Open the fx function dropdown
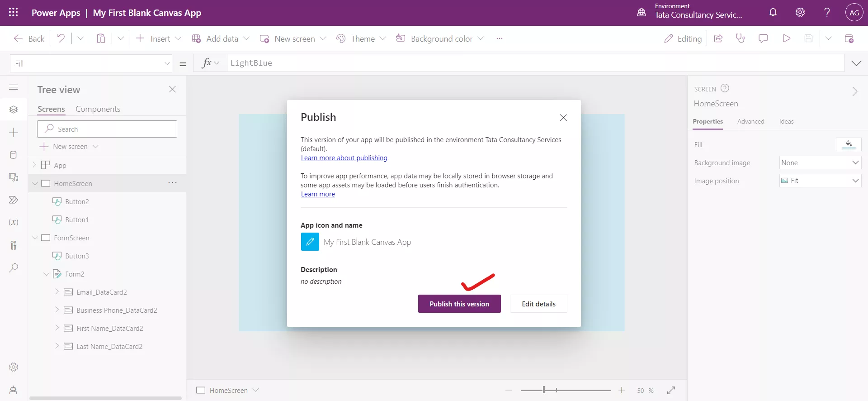 point(210,63)
